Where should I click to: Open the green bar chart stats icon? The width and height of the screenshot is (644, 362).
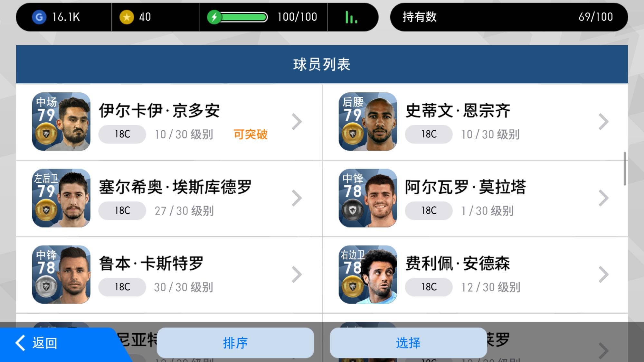coord(351,17)
